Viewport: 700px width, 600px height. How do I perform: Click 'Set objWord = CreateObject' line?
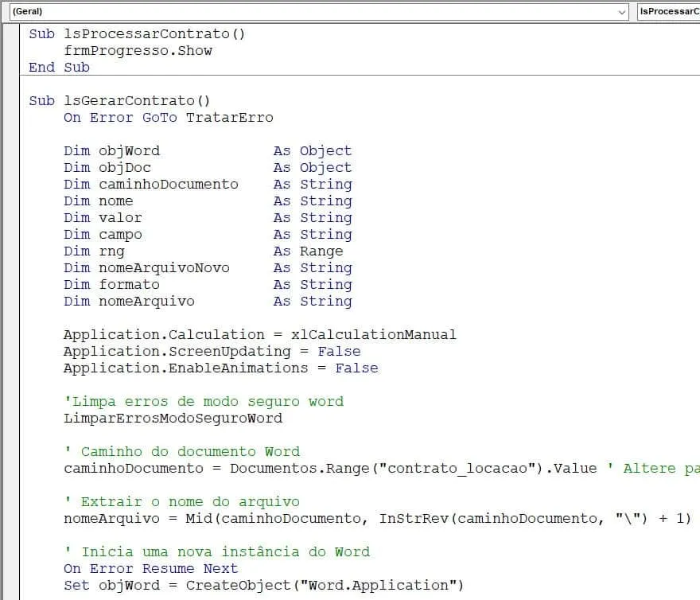click(x=264, y=585)
